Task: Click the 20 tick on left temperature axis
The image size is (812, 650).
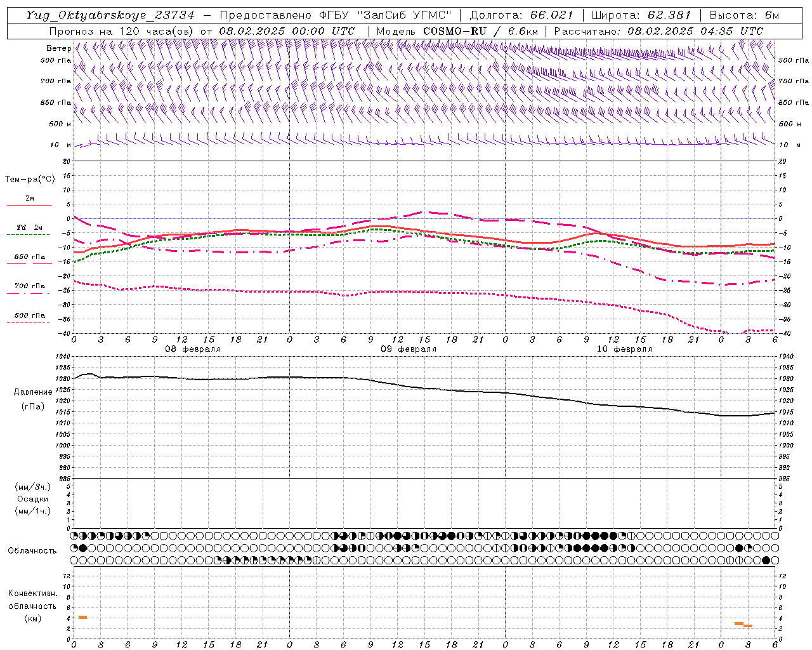Action: click(x=67, y=161)
